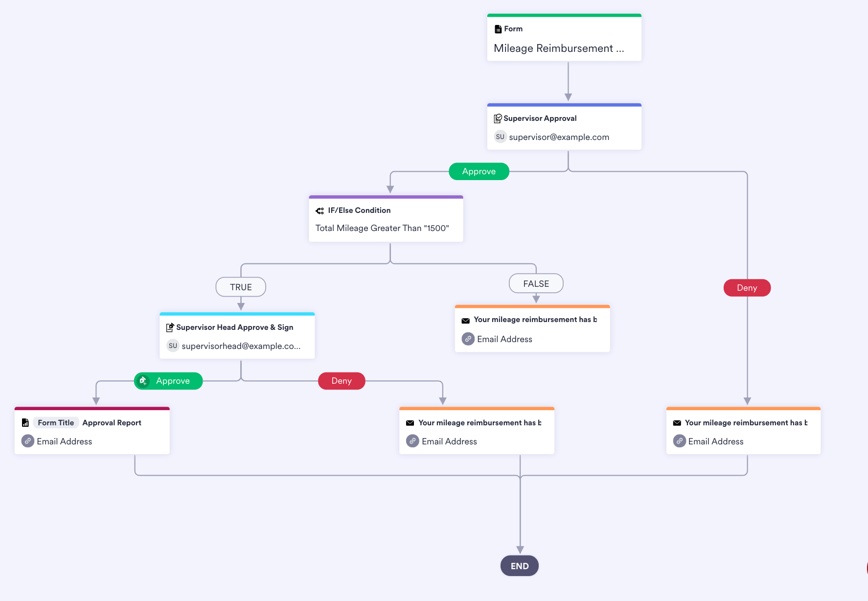The width and height of the screenshot is (868, 601).
Task: Select the Approve outcome under Supervisor Approval
Action: point(479,171)
